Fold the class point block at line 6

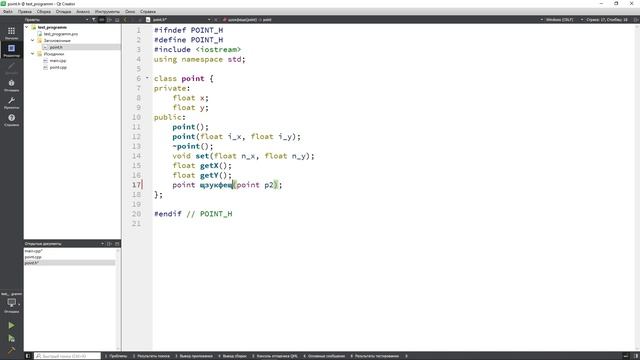(x=147, y=78)
